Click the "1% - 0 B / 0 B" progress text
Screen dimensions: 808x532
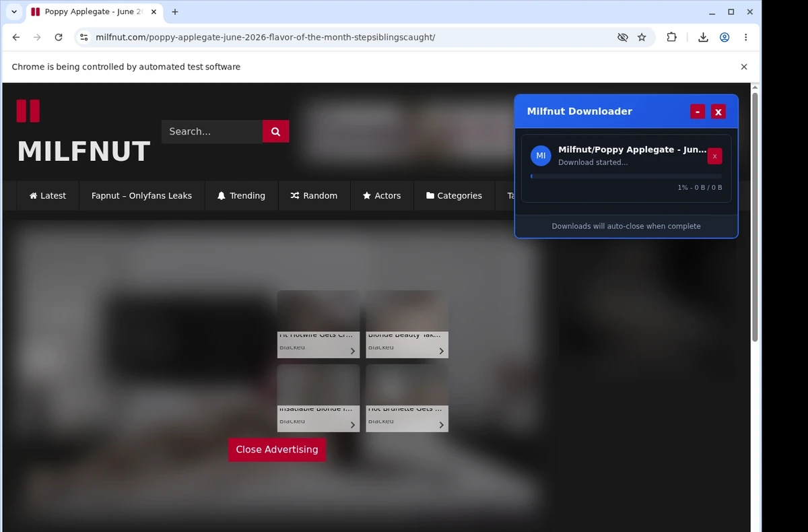click(700, 188)
